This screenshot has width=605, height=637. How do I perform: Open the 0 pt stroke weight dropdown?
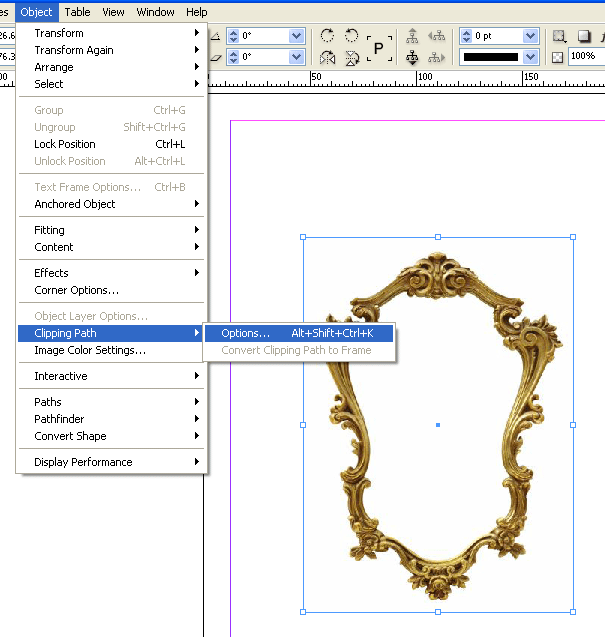(x=530, y=36)
